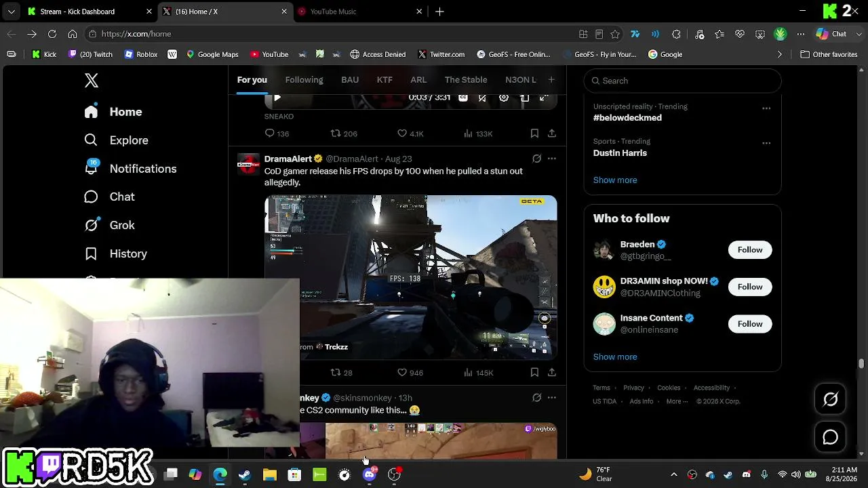Open the browser extensions puzzle icon

tap(676, 34)
